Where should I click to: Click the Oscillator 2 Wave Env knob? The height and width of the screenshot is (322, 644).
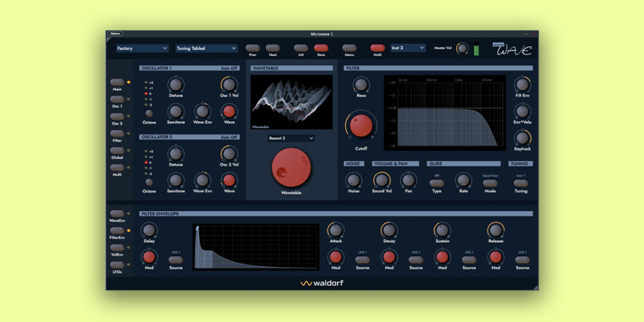[202, 180]
